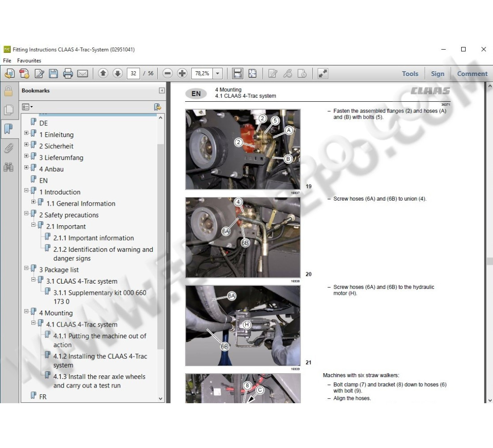Click bookmarks list scroll up arrow
This screenshot has height=448, width=493.
(x=160, y=117)
